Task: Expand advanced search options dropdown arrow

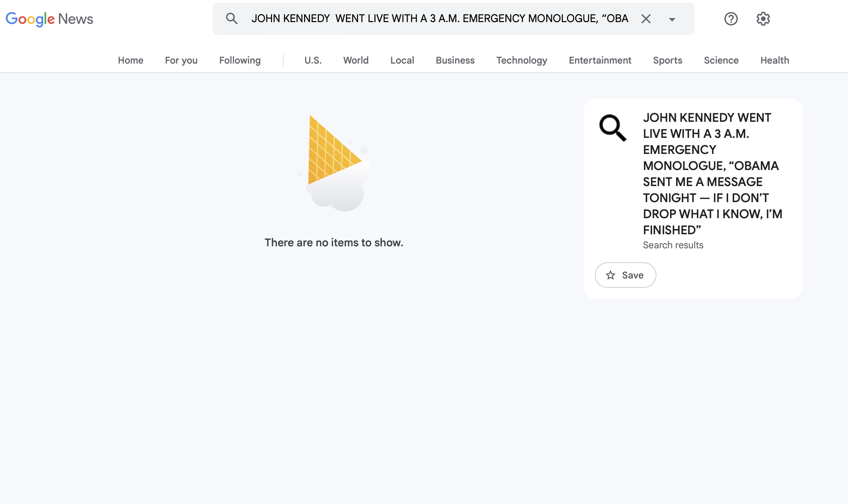Action: (x=672, y=19)
